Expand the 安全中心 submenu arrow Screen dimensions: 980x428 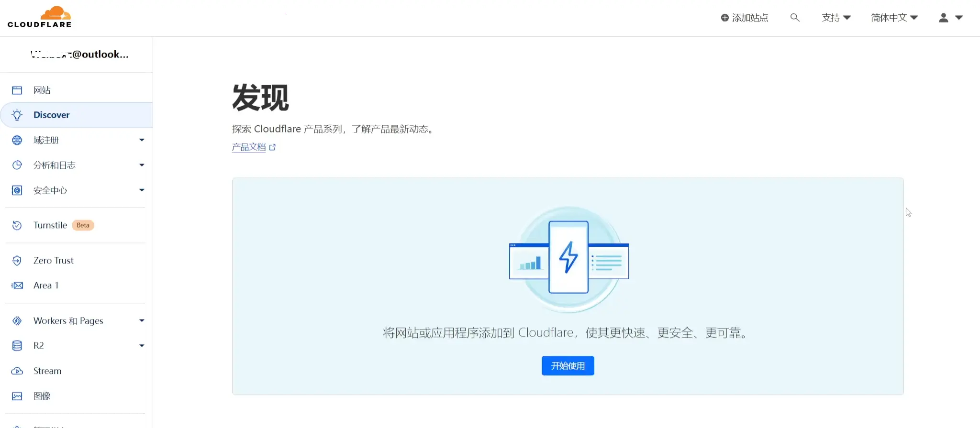point(142,190)
